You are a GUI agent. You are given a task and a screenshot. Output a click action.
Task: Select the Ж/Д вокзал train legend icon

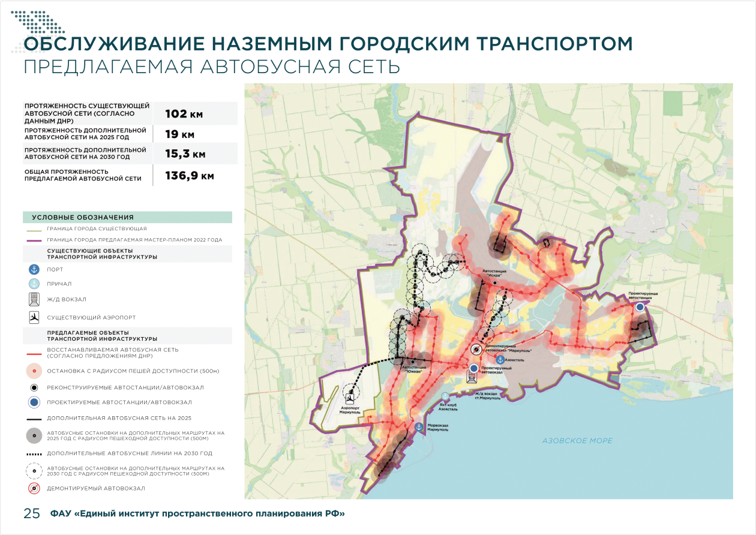[34, 299]
